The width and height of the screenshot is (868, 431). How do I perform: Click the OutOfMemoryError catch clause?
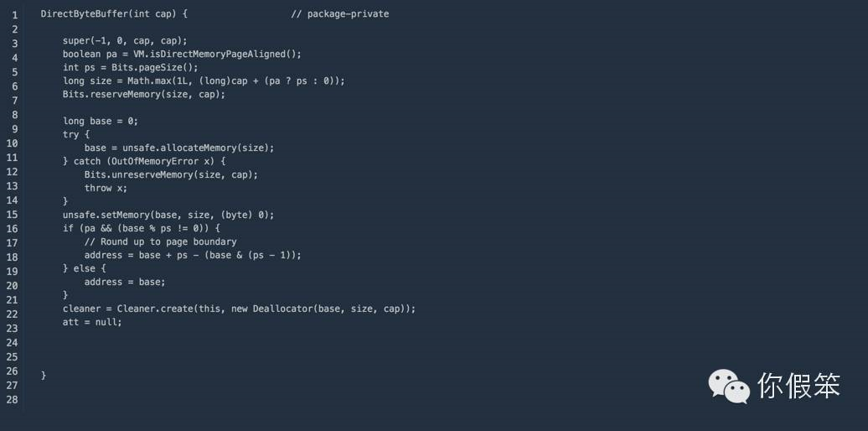tap(149, 161)
